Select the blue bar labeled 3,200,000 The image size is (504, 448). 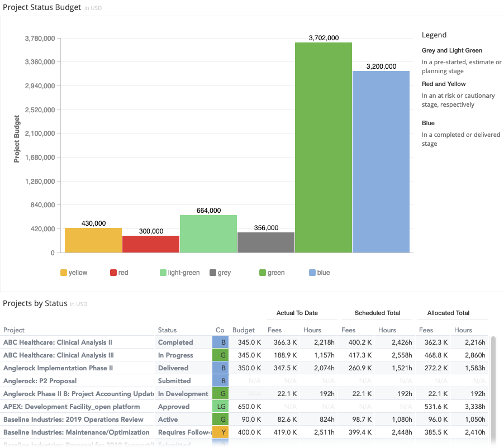point(381,161)
